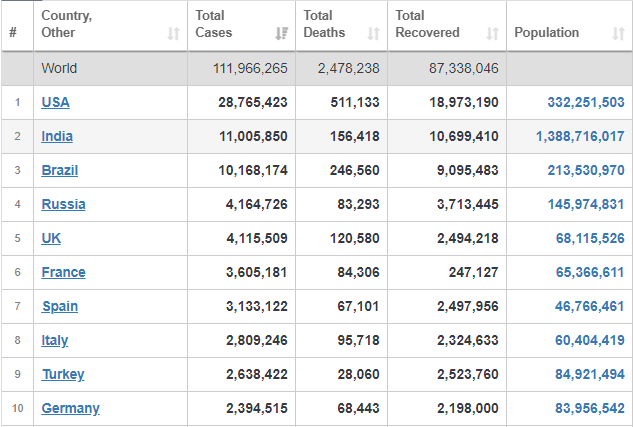Click the UK link

(x=51, y=238)
